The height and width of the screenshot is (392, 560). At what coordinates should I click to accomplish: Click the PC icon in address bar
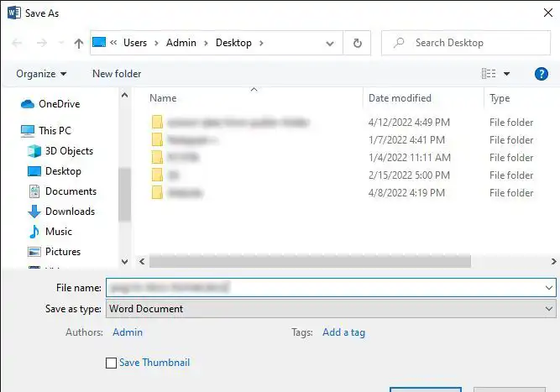tap(99, 42)
